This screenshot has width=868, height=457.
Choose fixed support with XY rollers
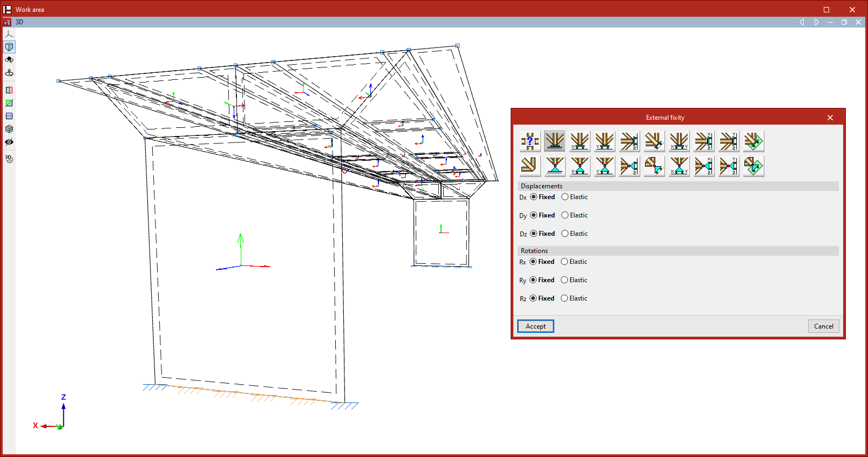(679, 141)
